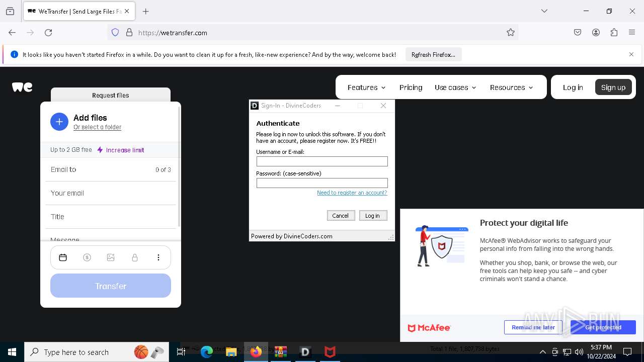Open the Firefox account icon
This screenshot has height=362, width=644.
[596, 33]
